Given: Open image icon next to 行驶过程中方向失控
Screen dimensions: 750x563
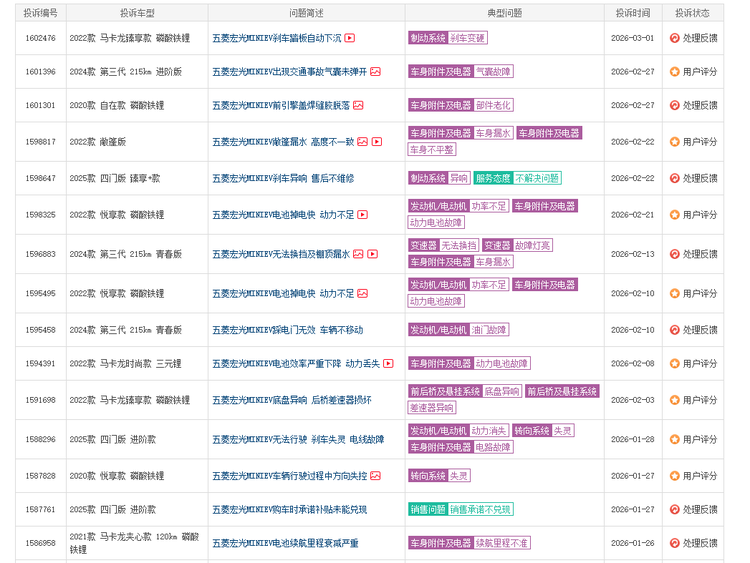Looking at the screenshot, I should click(375, 476).
